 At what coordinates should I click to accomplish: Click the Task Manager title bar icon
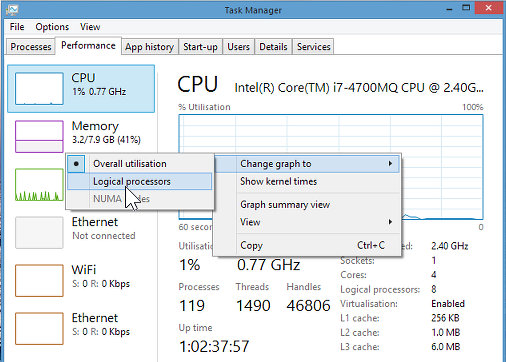click(12, 10)
